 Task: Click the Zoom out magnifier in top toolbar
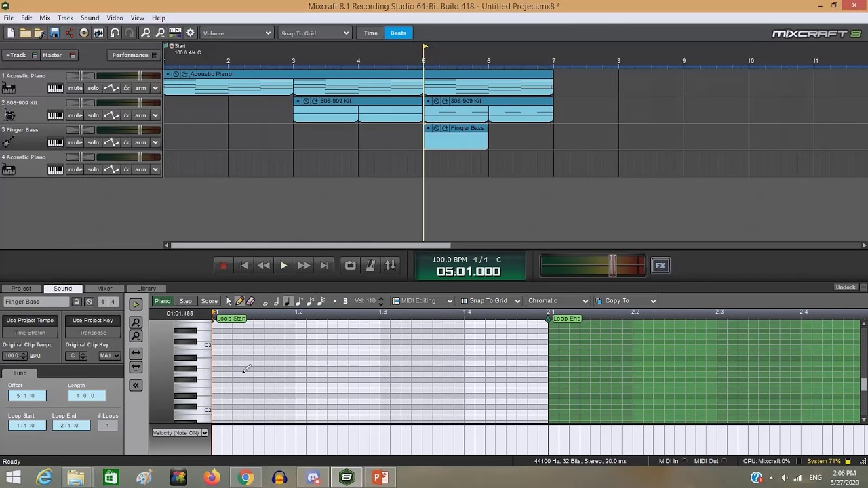[x=160, y=33]
